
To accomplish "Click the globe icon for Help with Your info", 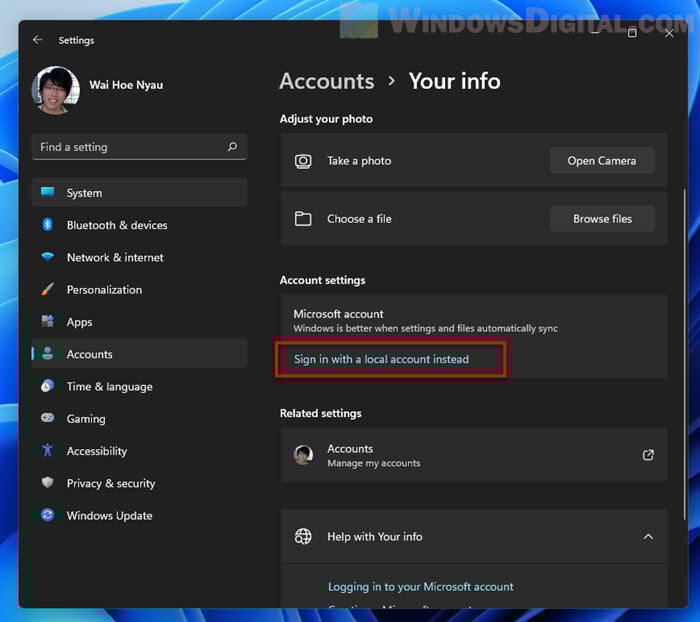I will point(303,536).
